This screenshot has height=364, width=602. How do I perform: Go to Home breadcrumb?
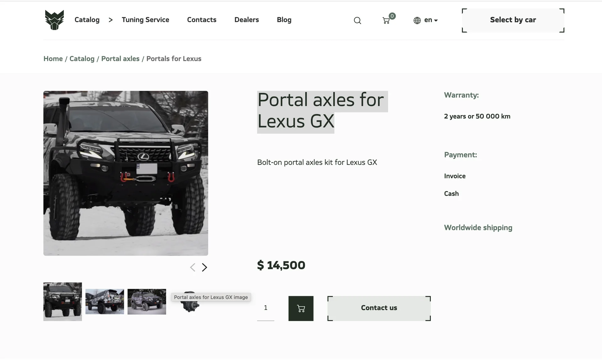(53, 59)
